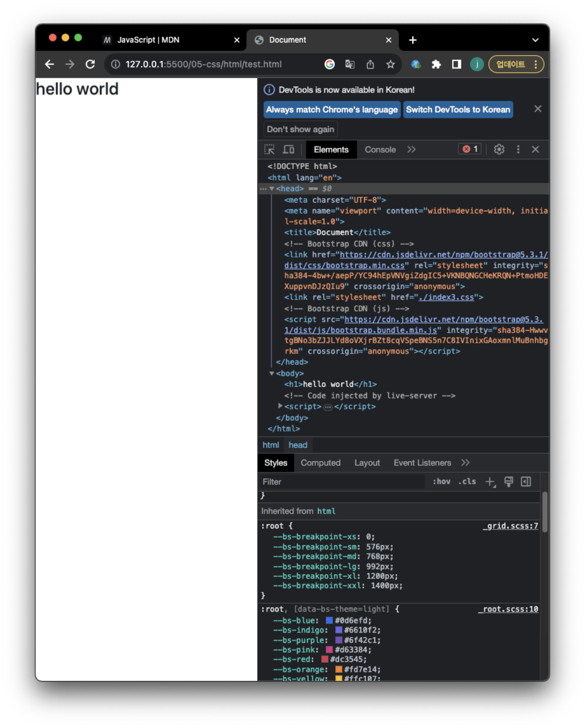
Task: Select the head breadcrumb
Action: click(298, 445)
